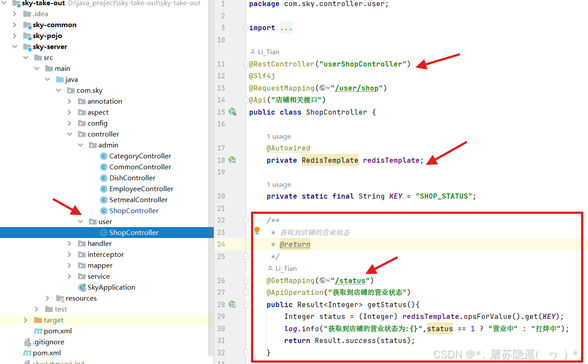Click the test folder icon
This screenshot has width=588, height=364.
coord(49,309)
